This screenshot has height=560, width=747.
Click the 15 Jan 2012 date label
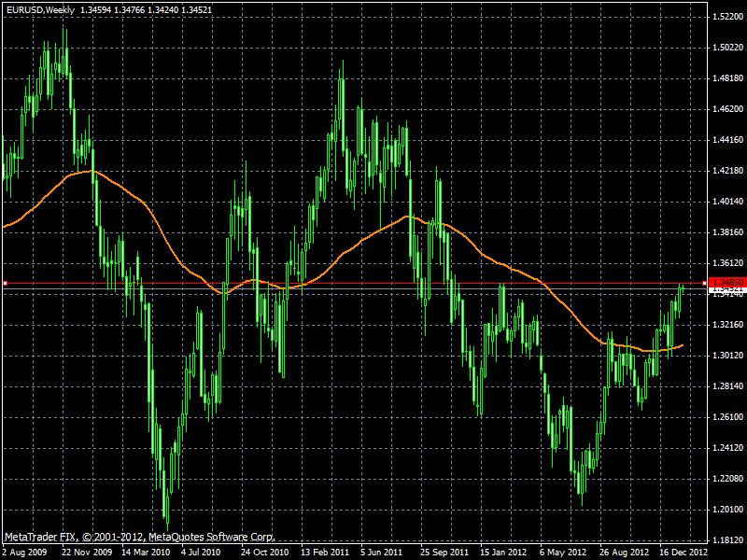coord(503,552)
